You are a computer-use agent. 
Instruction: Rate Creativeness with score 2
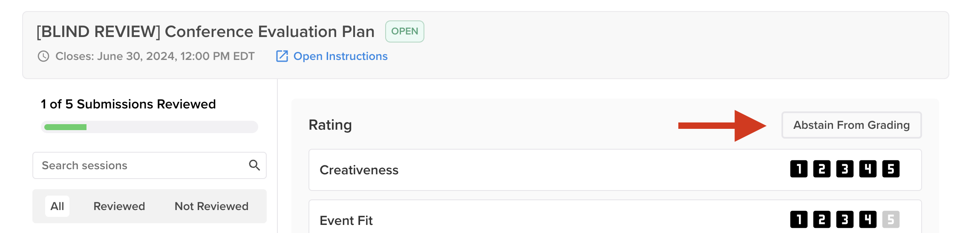pyautogui.click(x=821, y=169)
